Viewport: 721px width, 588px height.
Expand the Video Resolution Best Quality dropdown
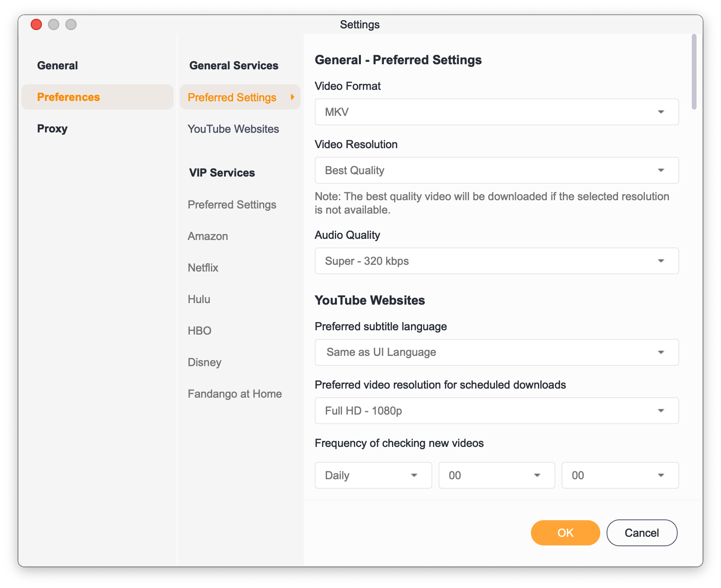[497, 170]
